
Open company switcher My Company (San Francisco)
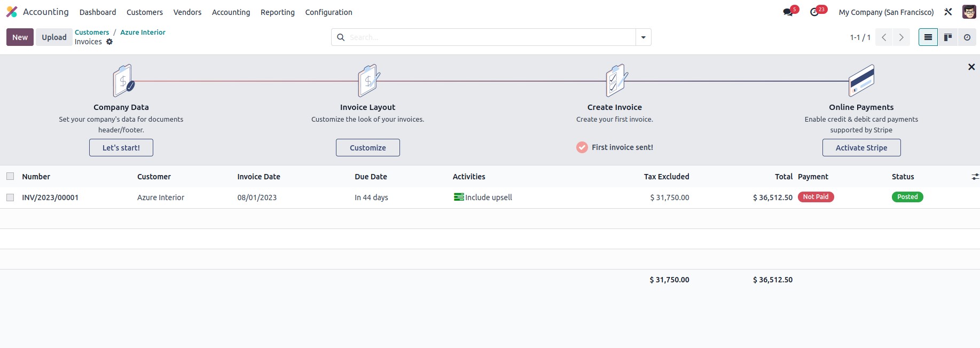(886, 12)
